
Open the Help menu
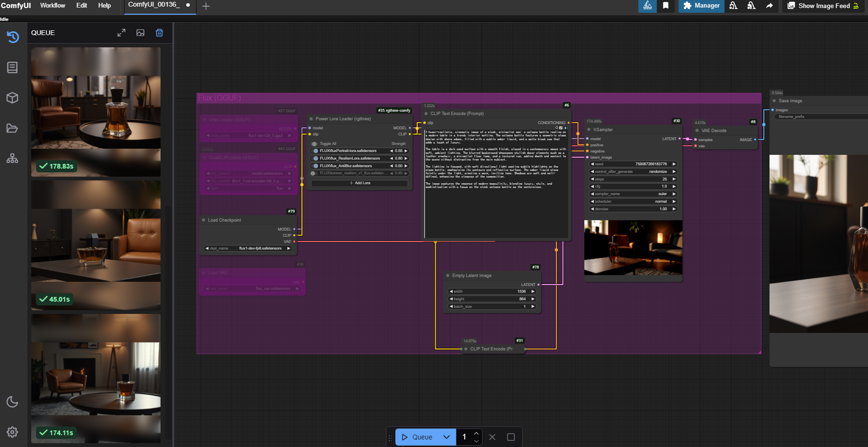point(104,6)
